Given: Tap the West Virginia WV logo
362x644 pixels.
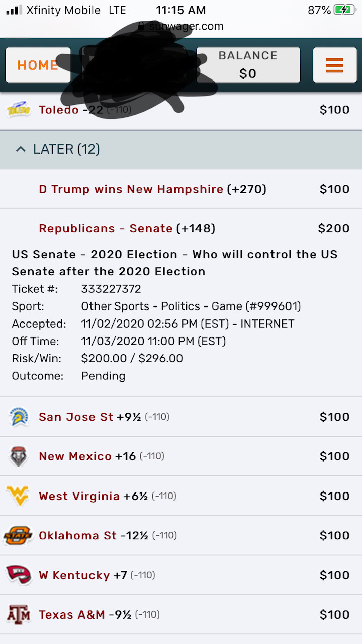Looking at the screenshot, I should tap(18, 496).
